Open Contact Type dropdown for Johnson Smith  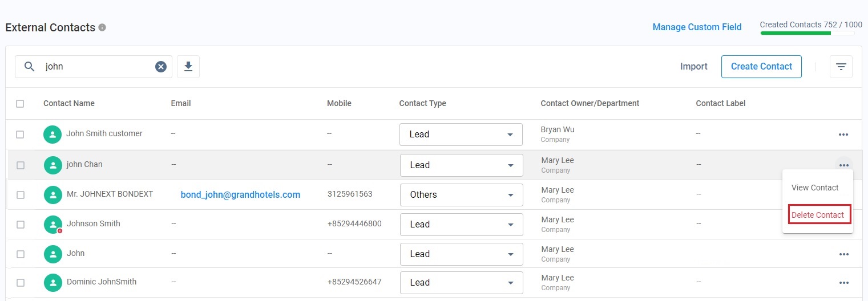(461, 225)
